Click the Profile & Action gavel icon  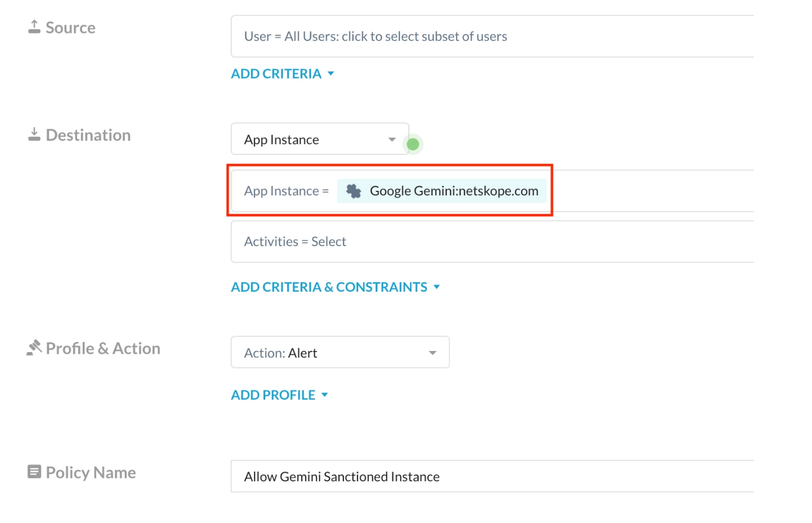tap(34, 348)
